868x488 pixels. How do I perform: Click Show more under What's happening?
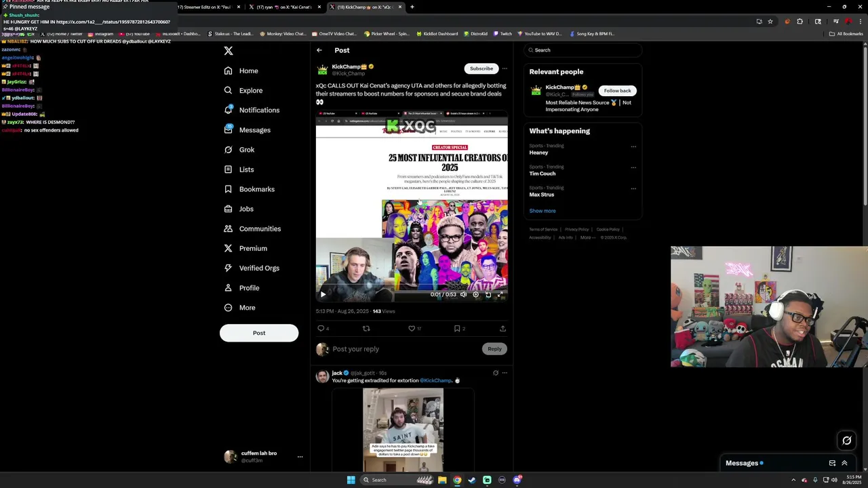point(542,211)
